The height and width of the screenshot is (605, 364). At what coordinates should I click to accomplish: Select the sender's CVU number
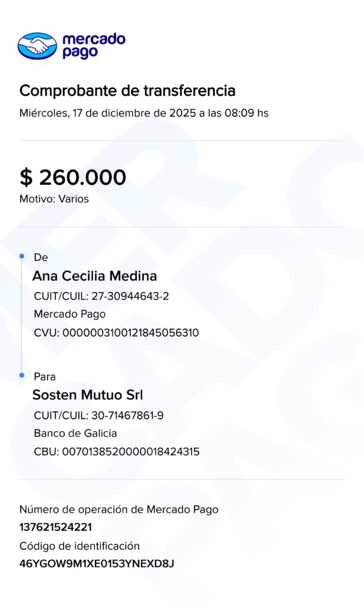pyautogui.click(x=116, y=333)
